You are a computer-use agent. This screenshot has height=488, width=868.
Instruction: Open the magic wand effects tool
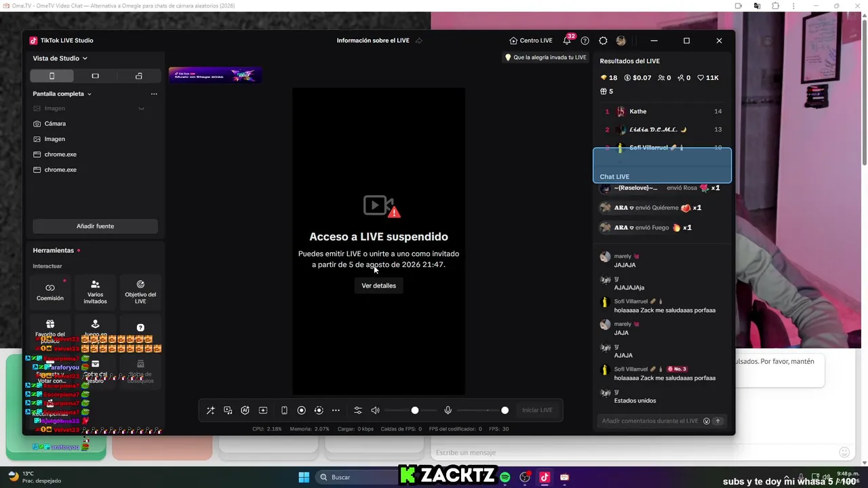(210, 410)
